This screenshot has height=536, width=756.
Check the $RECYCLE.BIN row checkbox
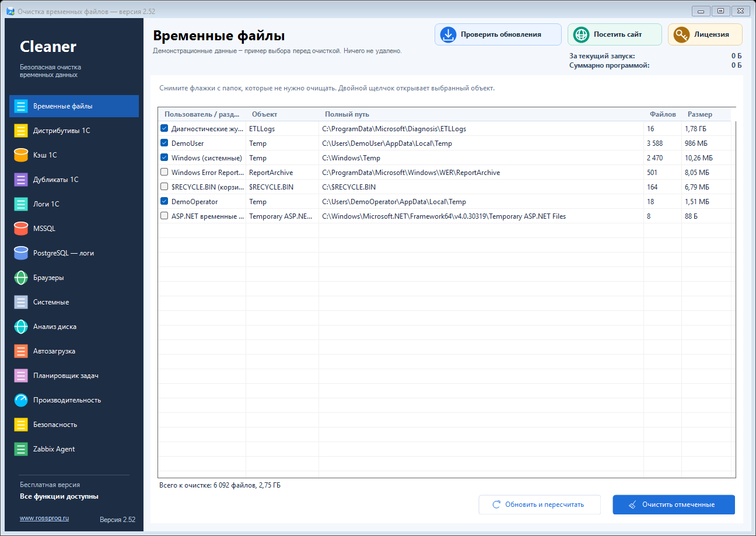[x=164, y=187]
